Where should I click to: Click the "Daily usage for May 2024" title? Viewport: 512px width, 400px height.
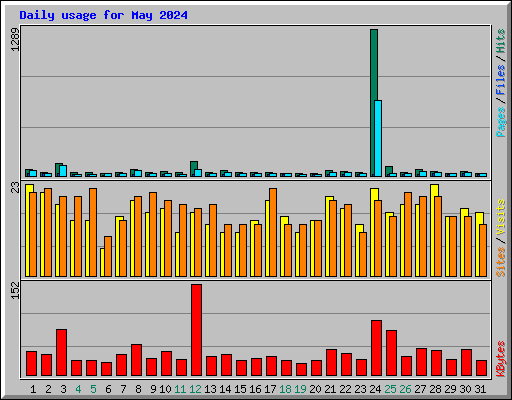click(103, 15)
